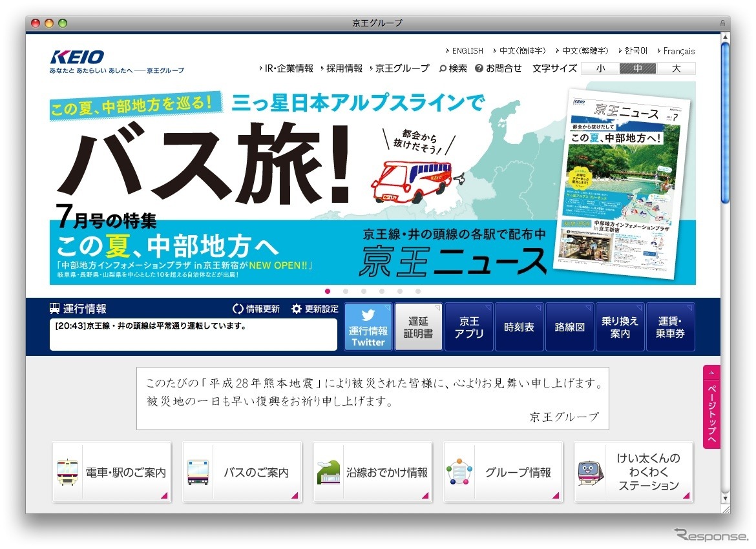Open 電車・駅のご案内 train icon tile
The width and height of the screenshot is (756, 549).
coord(111,472)
